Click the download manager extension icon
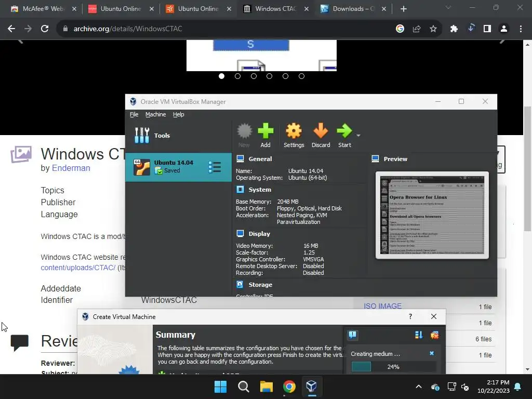 [471, 28]
